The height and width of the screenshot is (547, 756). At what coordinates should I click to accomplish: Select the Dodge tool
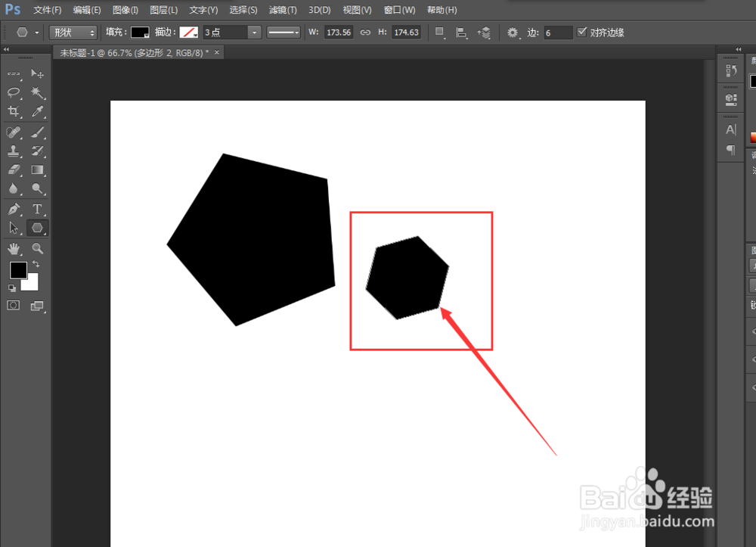[37, 188]
